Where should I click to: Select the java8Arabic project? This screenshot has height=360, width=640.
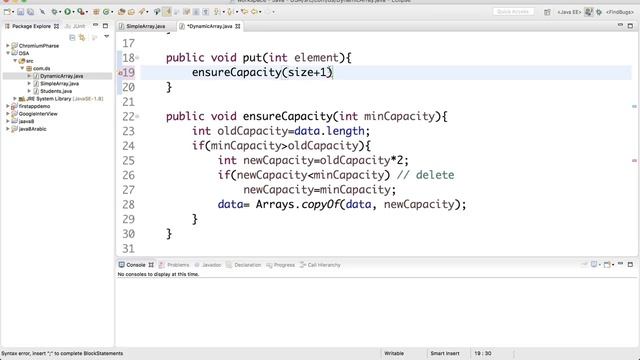point(32,129)
